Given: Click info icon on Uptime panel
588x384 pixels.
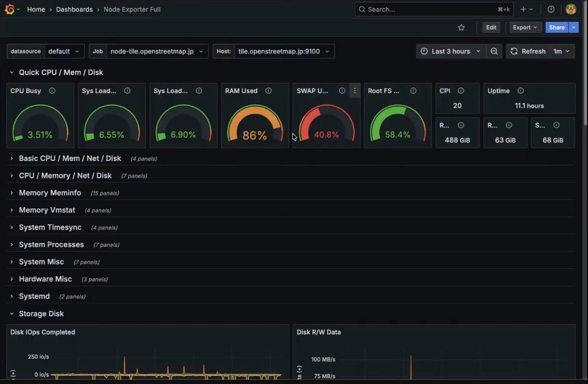Looking at the screenshot, I should [x=521, y=91].
